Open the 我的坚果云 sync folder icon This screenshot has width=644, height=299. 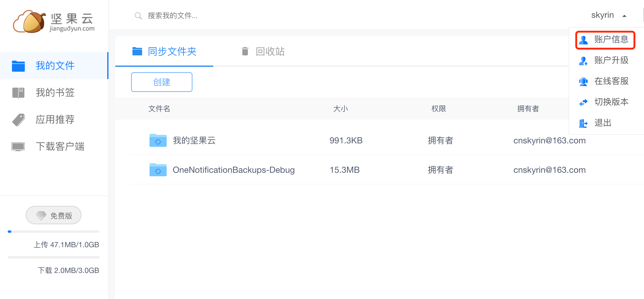point(158,141)
